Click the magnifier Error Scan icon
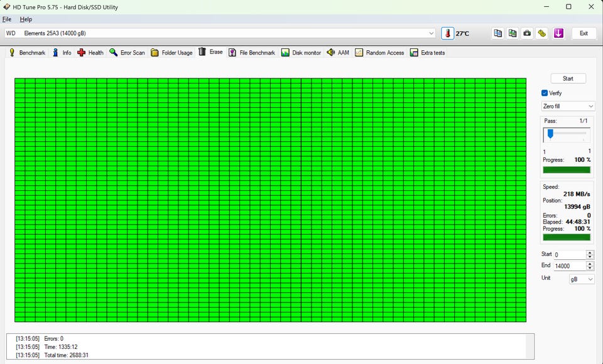 pos(114,52)
